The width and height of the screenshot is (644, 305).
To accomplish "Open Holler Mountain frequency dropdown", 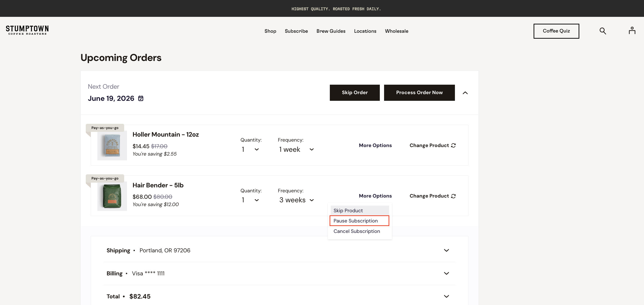I will click(296, 149).
